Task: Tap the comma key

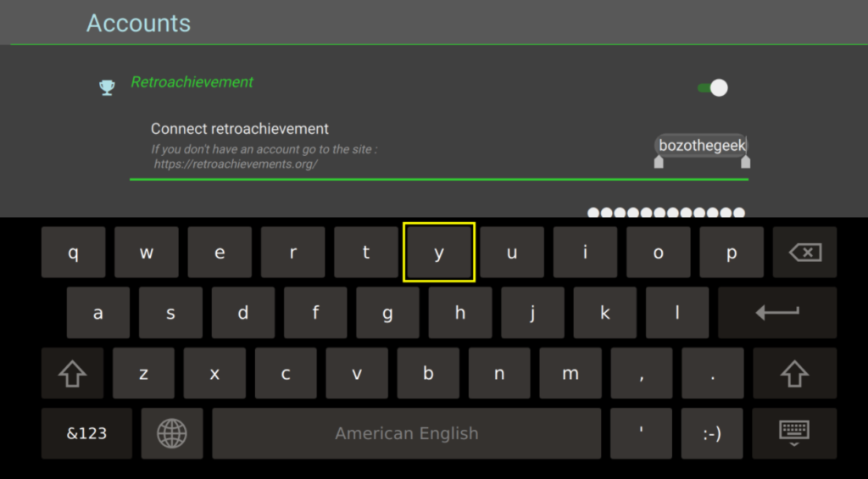Action: tap(641, 374)
